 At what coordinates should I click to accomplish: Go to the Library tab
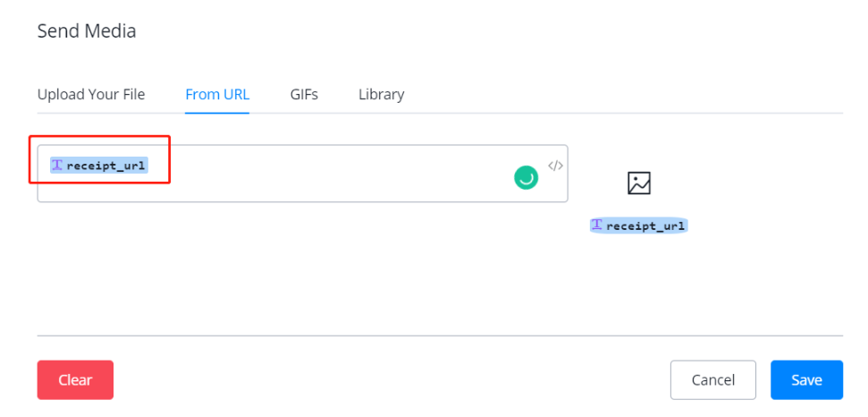point(381,94)
